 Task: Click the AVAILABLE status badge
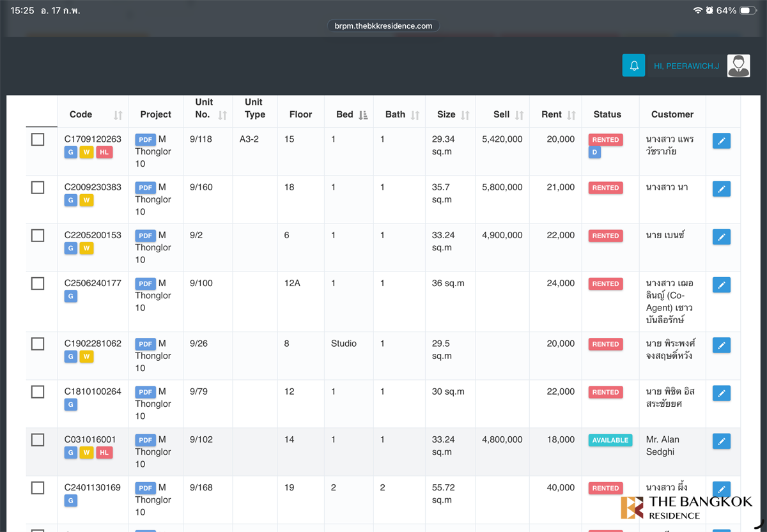[610, 440]
